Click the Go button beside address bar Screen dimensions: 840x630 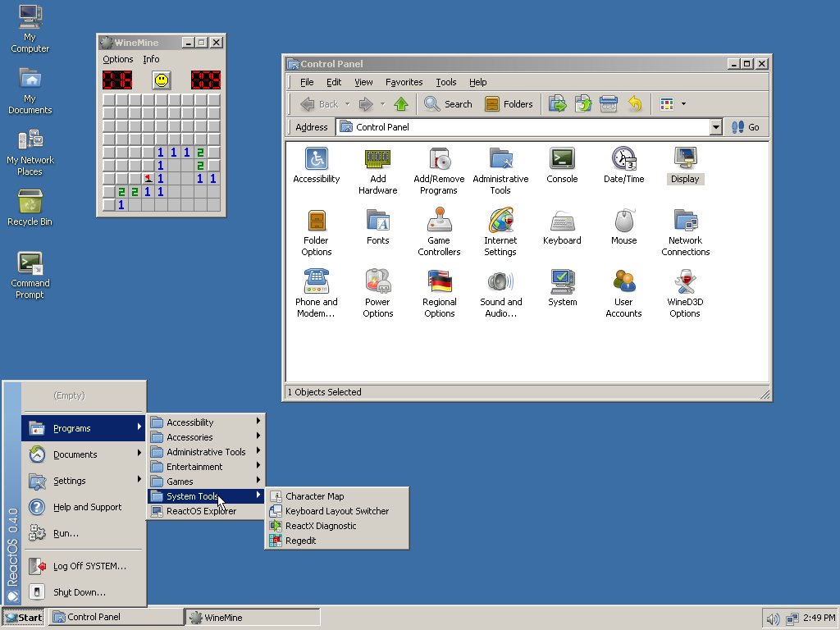746,127
